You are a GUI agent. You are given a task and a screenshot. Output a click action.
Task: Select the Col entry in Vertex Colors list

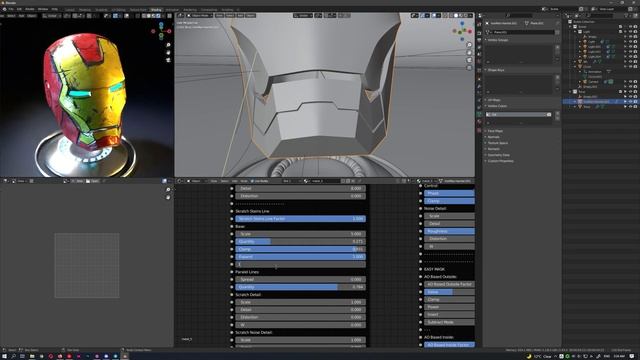click(518, 115)
